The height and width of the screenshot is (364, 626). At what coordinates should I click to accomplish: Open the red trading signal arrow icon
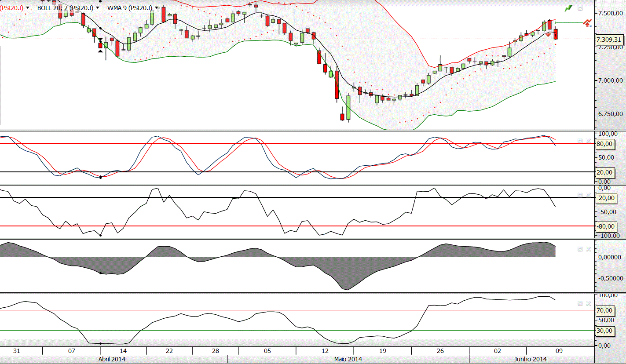(x=587, y=23)
